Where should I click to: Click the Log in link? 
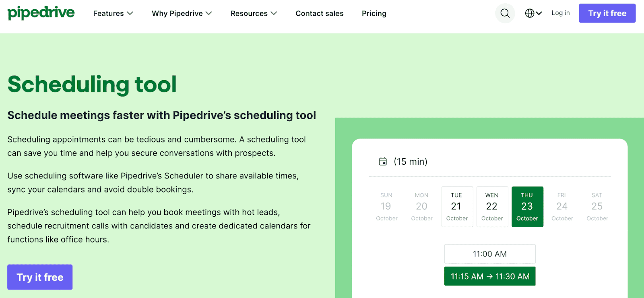560,13
